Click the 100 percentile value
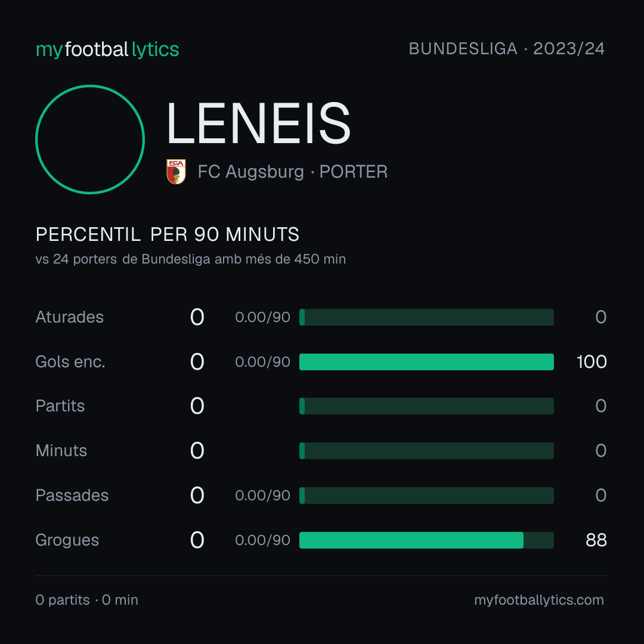This screenshot has width=644, height=644. [592, 362]
